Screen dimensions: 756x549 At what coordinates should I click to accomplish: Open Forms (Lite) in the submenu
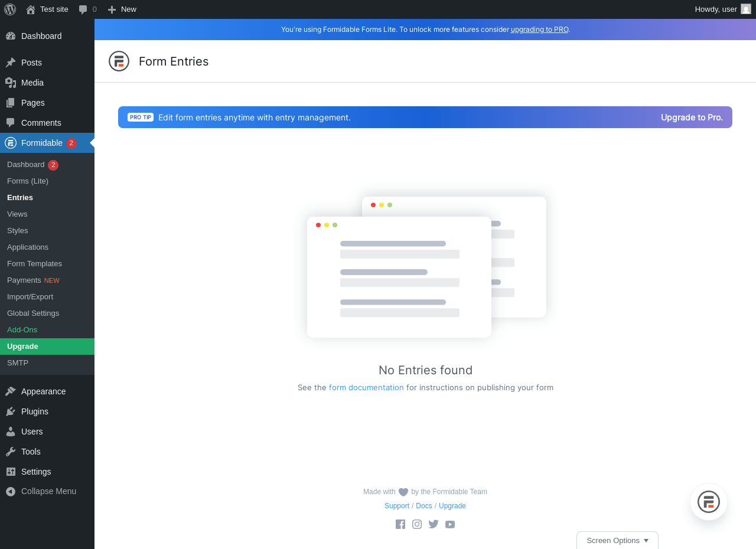[47, 181]
